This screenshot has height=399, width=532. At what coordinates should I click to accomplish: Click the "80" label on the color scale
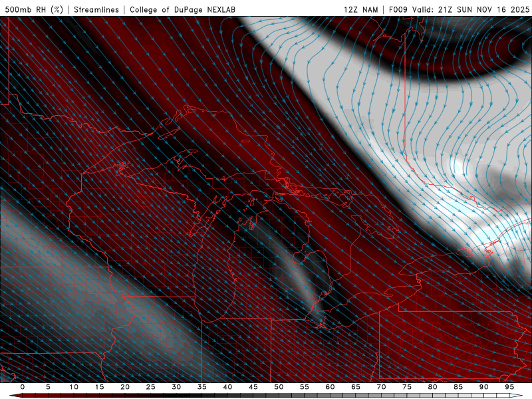[433, 387]
